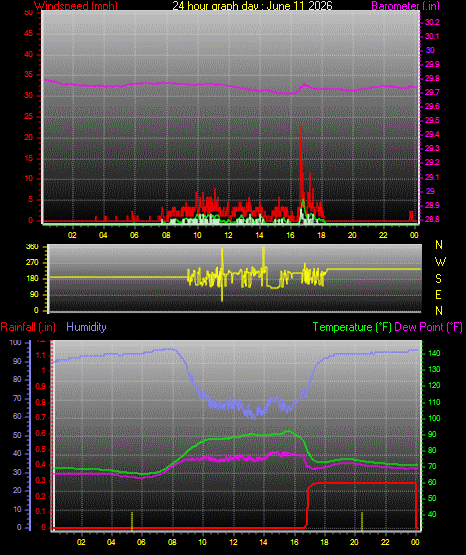Click hour label 22 under the rainfall chart
The image size is (466, 555).
tap(385, 543)
